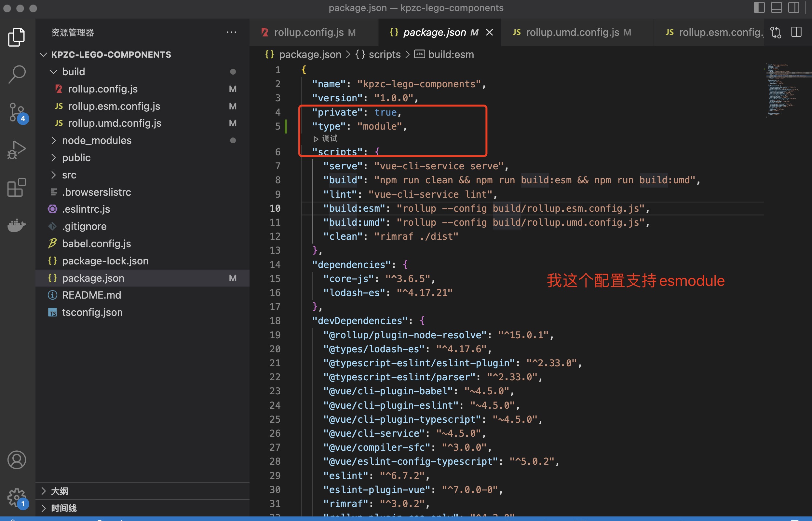Click the "devDependencies" key

pyautogui.click(x=360, y=321)
